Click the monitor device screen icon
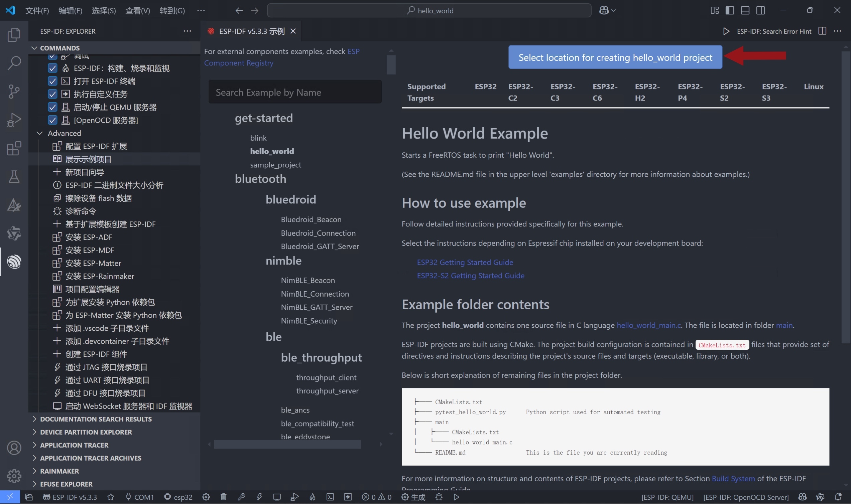Viewport: 851px width, 504px height. 277,497
